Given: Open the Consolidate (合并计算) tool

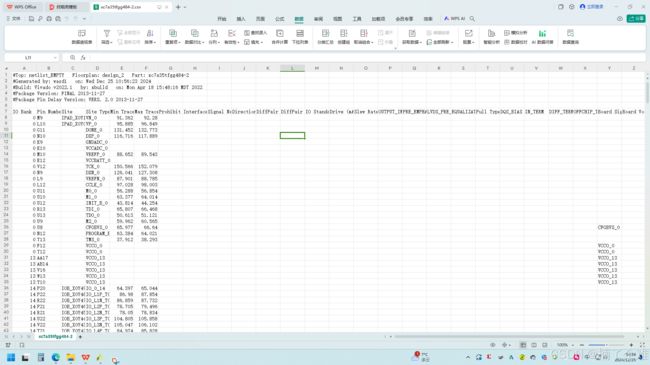Looking at the screenshot, I should 280,36.
